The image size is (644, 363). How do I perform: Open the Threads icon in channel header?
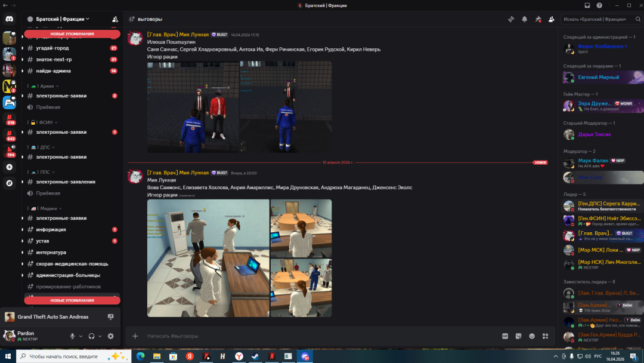(x=511, y=19)
